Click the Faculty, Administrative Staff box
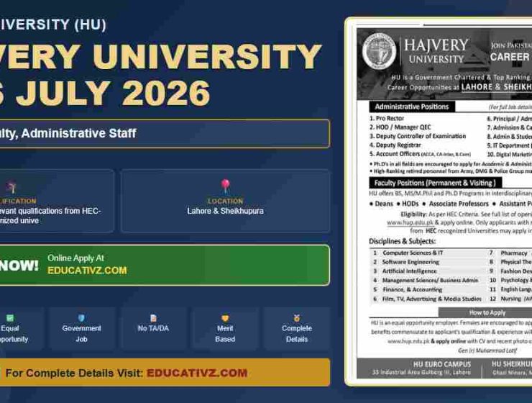This screenshot has height=403, width=532. tap(165, 133)
